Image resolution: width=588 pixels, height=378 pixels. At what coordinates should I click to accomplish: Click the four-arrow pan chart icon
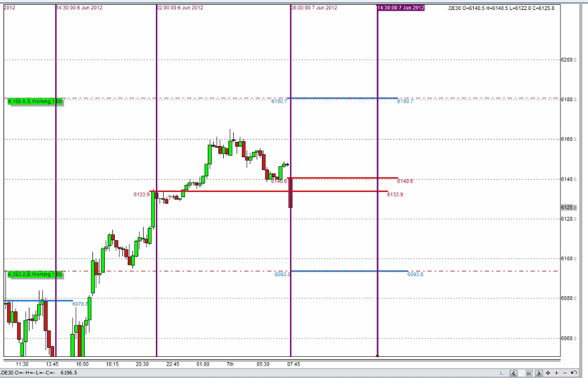coord(548,373)
